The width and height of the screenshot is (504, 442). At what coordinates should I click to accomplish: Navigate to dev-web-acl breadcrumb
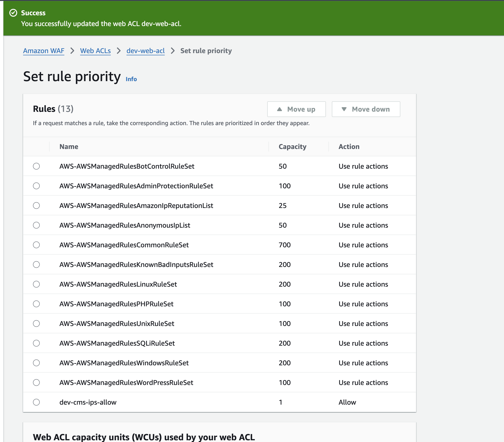[x=145, y=51]
